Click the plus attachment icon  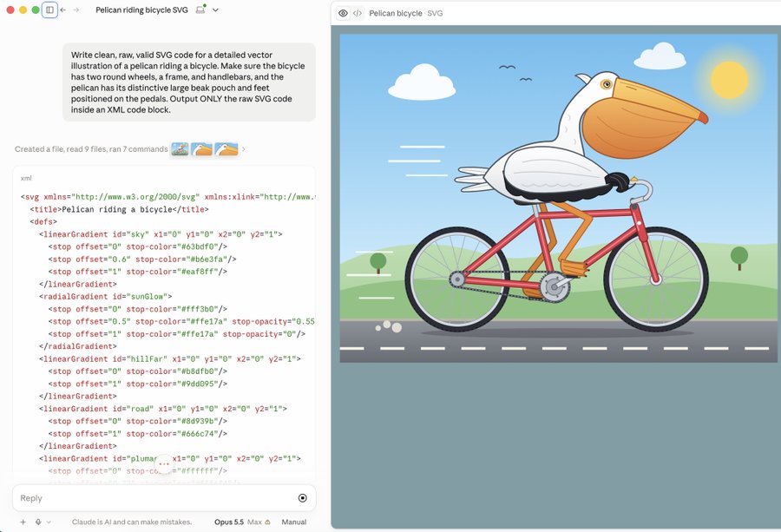pyautogui.click(x=23, y=522)
